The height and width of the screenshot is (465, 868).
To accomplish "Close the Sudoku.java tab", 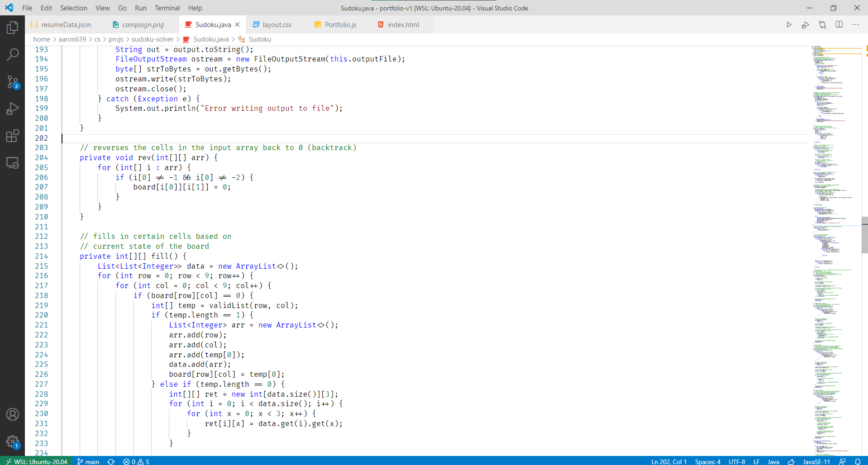I will click(237, 24).
